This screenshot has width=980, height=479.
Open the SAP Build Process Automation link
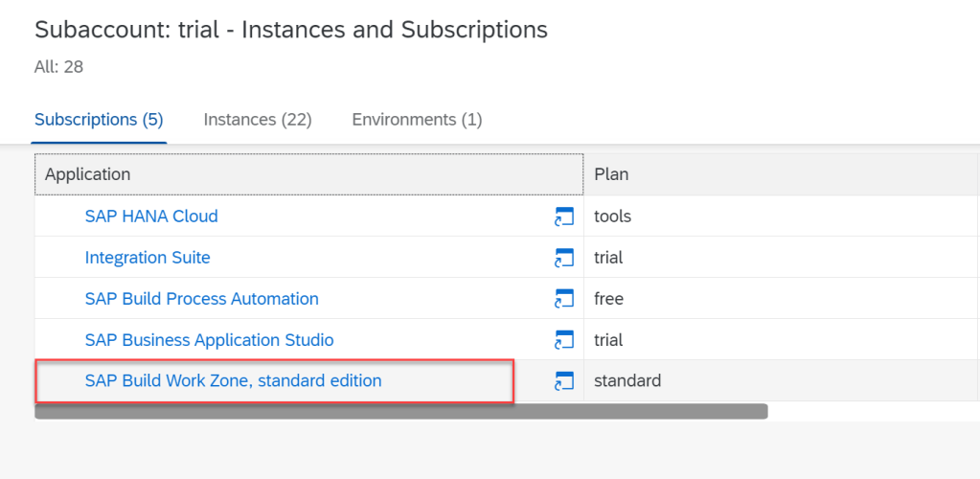point(201,299)
